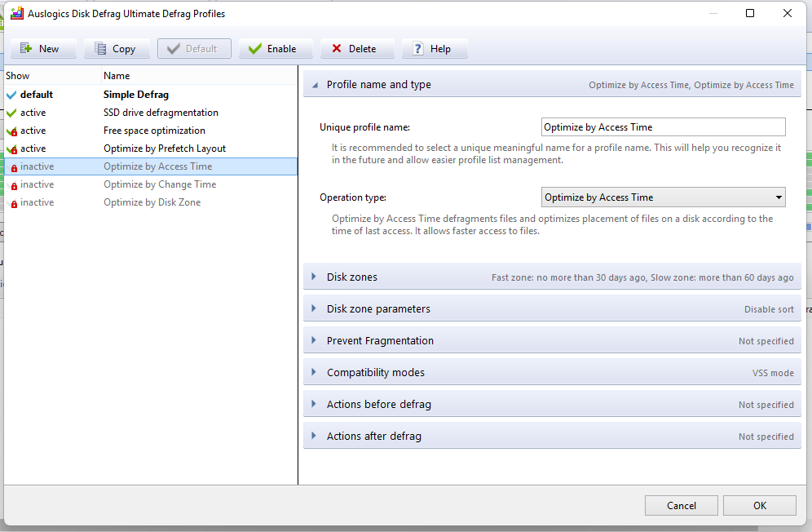
Task: Open Help from the toolbar
Action: (x=435, y=49)
